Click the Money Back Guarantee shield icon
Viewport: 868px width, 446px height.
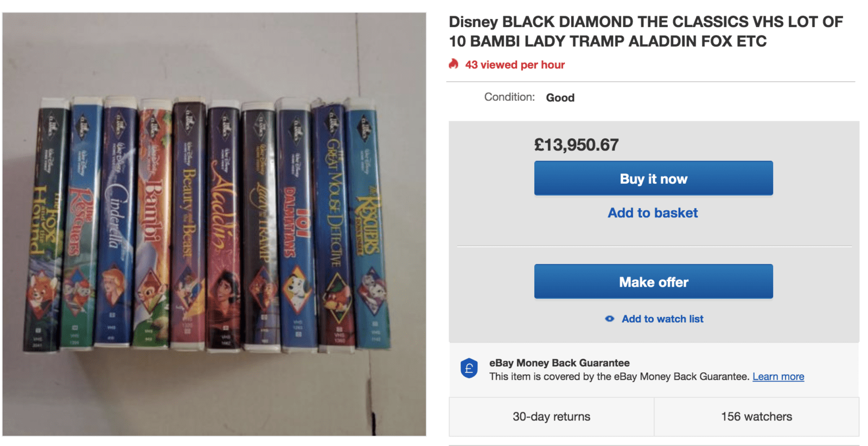pos(469,369)
